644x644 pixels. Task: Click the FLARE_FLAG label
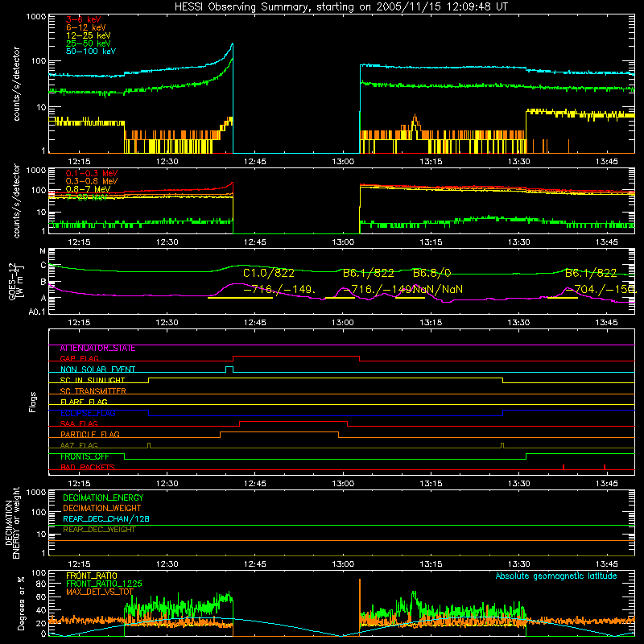[x=84, y=402]
